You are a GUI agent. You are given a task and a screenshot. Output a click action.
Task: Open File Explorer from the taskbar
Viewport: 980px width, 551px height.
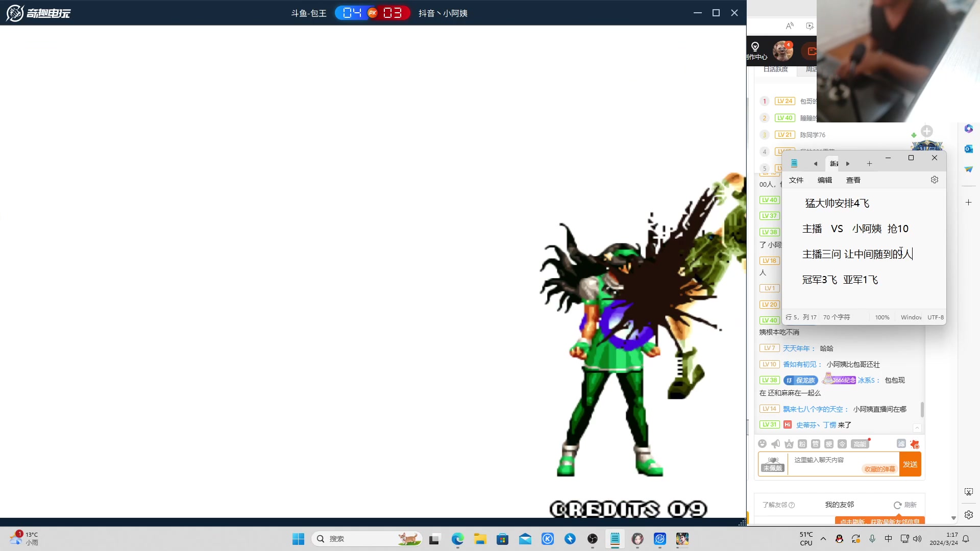coord(480,539)
